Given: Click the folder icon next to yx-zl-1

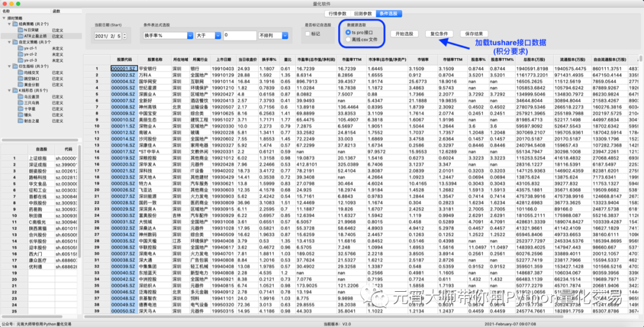Looking at the screenshot, I should point(20,48).
